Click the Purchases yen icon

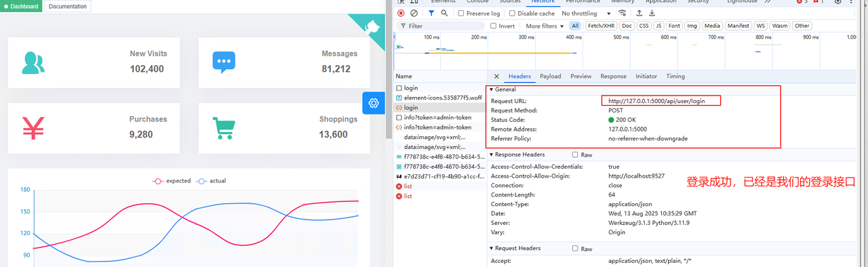(x=33, y=127)
